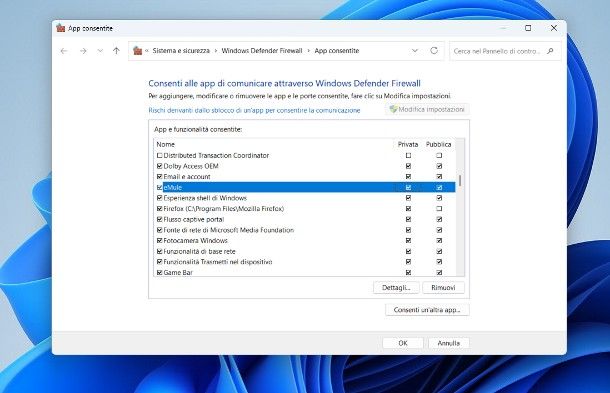Open Dettagli for selected app
The width and height of the screenshot is (610, 393).
[x=396, y=288]
